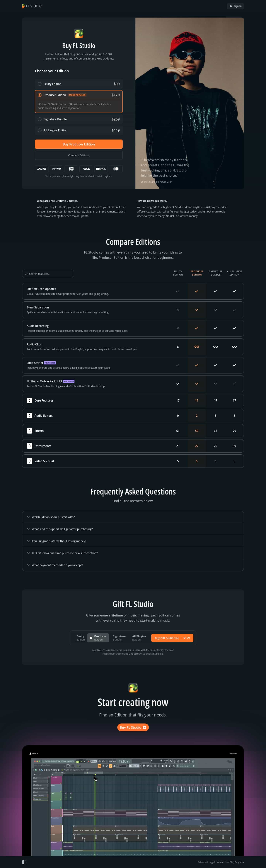266x868 pixels.
Task: Click the FL Studio logo in header
Action: [32, 6]
